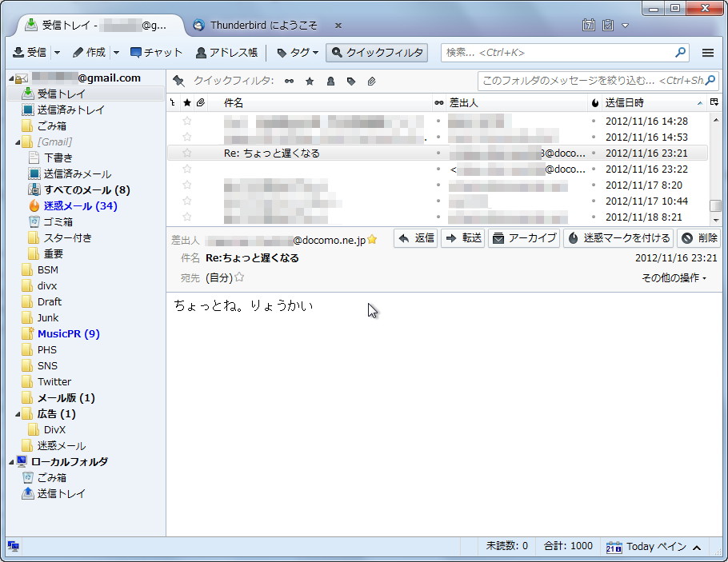Toggle the starred messages quick filter

click(310, 81)
